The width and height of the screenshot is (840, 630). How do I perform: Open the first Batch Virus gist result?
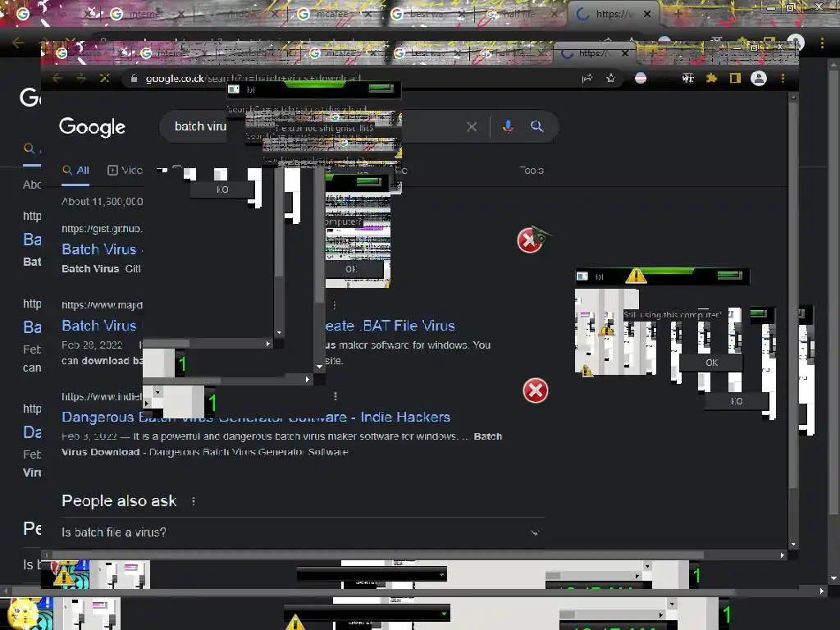click(x=99, y=249)
